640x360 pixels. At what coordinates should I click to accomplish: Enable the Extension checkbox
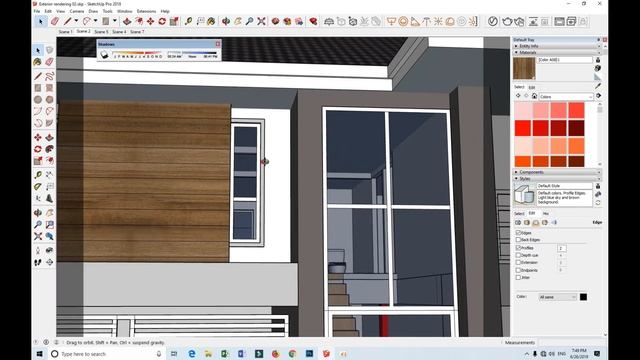[x=518, y=262]
